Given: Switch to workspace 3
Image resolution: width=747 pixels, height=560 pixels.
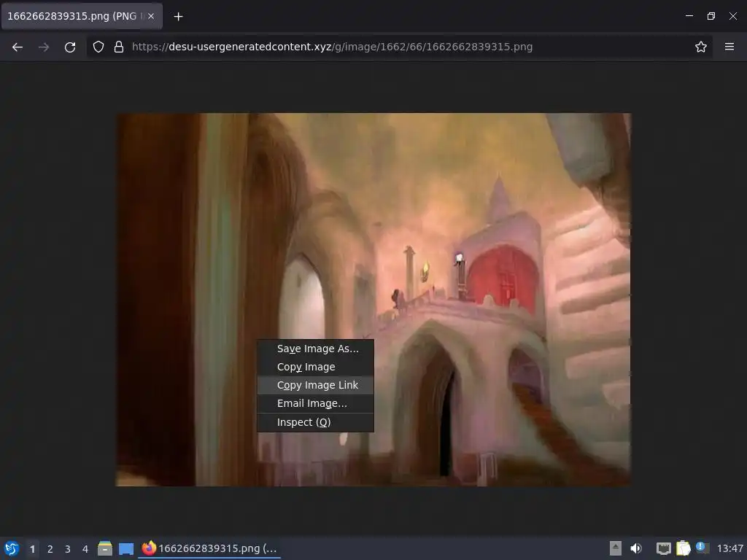Looking at the screenshot, I should click(68, 549).
